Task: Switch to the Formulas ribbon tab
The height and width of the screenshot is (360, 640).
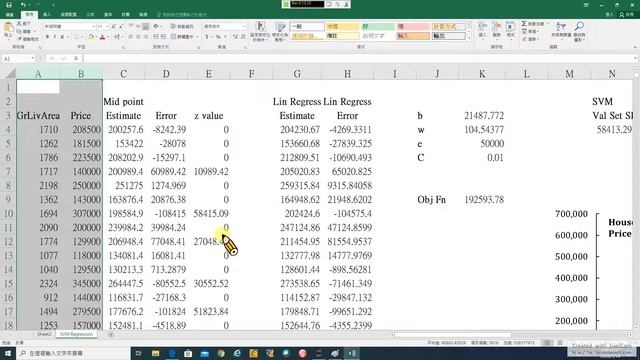Action: pos(90,15)
